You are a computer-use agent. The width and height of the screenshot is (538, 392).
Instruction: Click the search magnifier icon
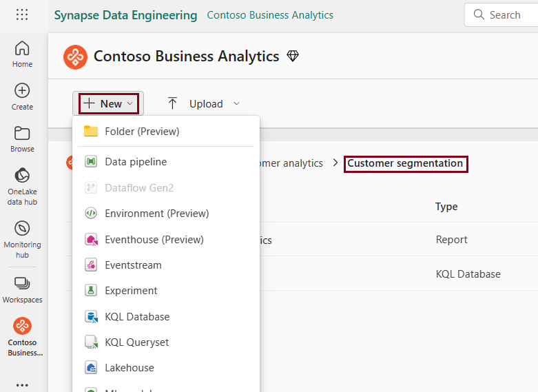pyautogui.click(x=479, y=14)
